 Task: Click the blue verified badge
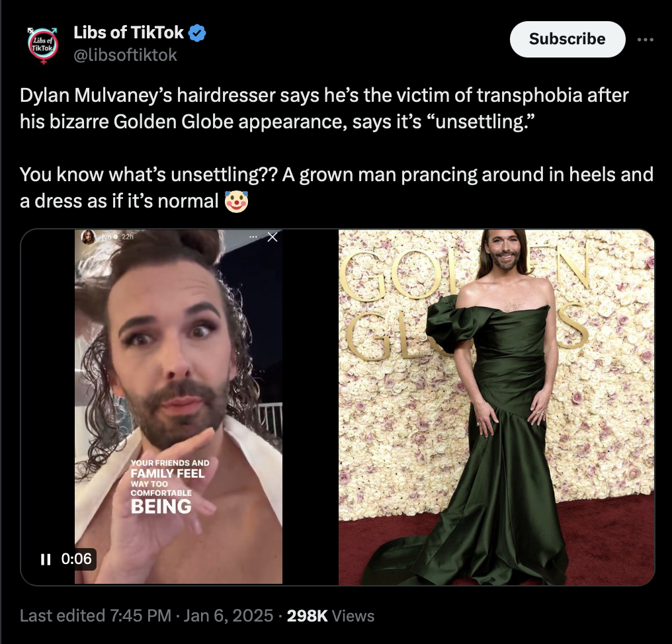point(197,33)
